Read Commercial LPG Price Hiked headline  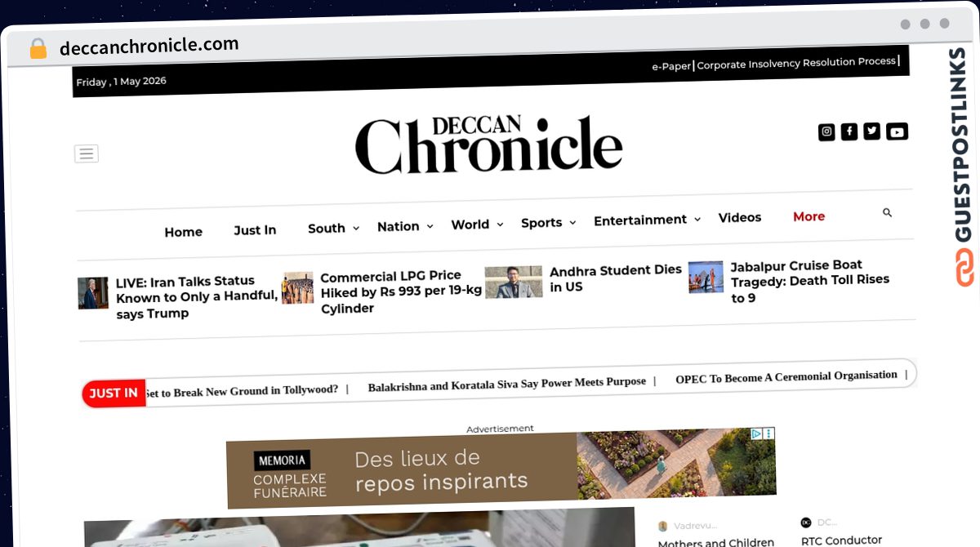click(401, 292)
